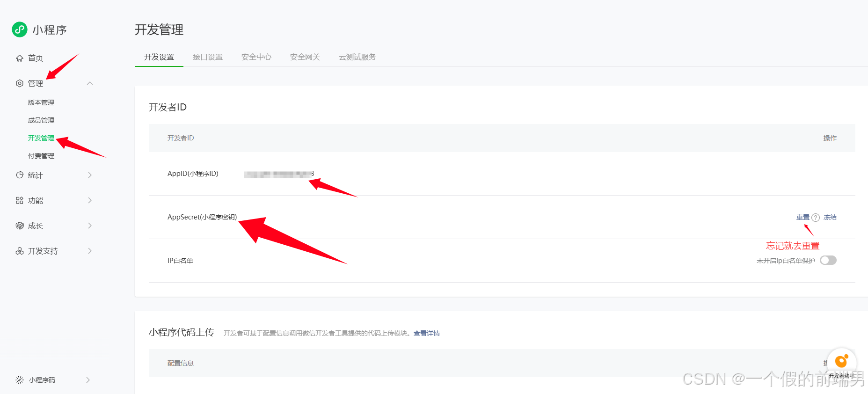The image size is (868, 394).
Task: Expand the 小程序码 menu chevron
Action: (x=88, y=380)
